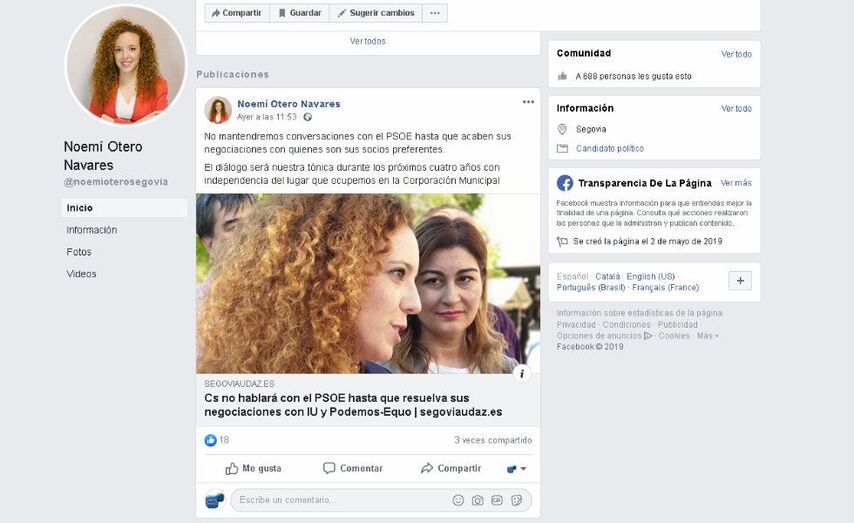Type in the Escribe un comentario field
This screenshot has width=854, height=523.
pyautogui.click(x=340, y=500)
